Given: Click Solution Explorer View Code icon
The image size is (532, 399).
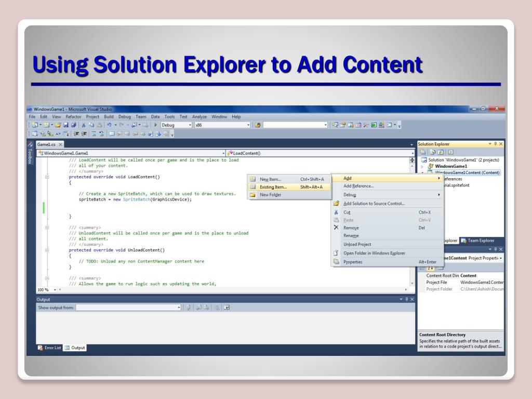Looking at the screenshot, I should pyautogui.click(x=451, y=152).
